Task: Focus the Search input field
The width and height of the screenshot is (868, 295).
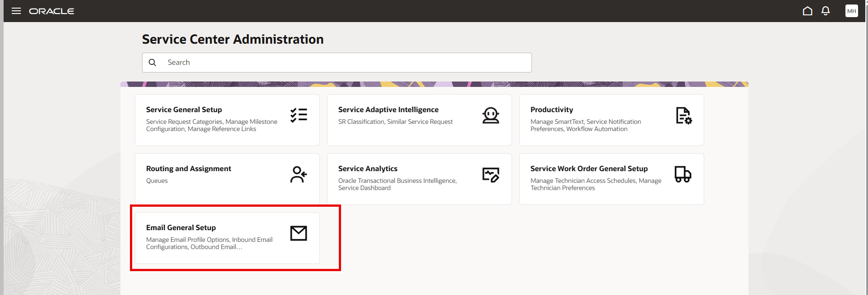Action: tap(343, 63)
